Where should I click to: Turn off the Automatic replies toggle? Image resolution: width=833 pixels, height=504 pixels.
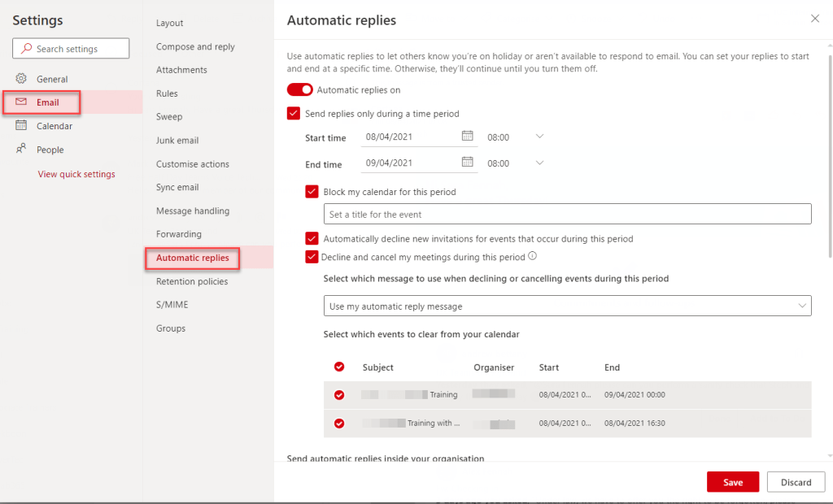299,90
